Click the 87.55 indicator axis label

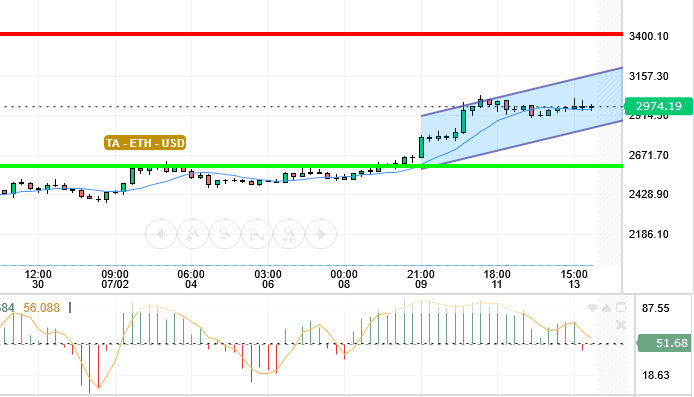click(655, 308)
